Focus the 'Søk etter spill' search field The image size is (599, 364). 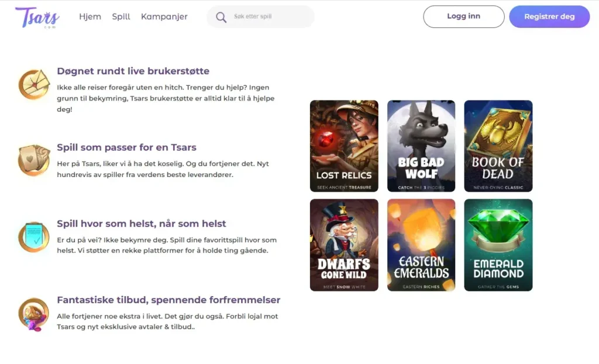(260, 16)
